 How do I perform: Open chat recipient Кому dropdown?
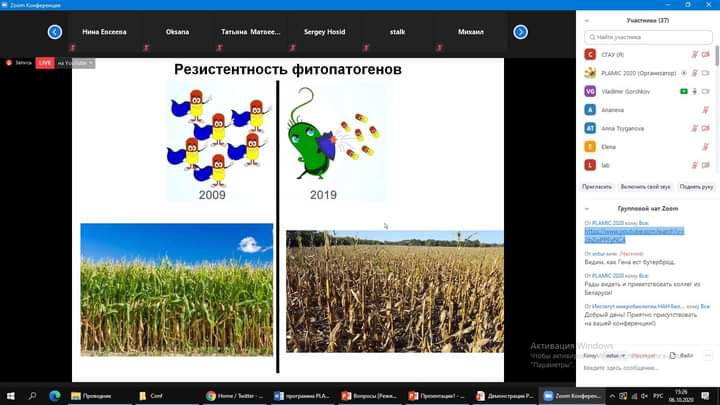616,356
